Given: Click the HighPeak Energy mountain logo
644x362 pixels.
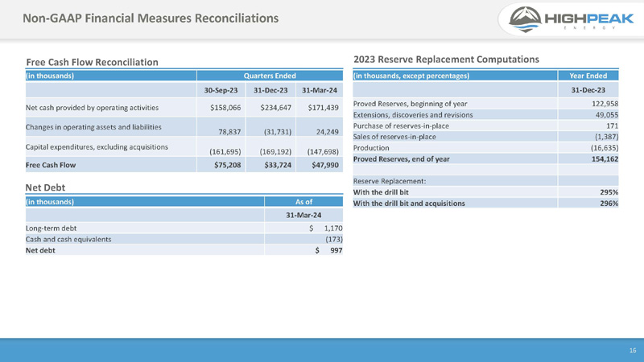Looking at the screenshot, I should [x=523, y=19].
